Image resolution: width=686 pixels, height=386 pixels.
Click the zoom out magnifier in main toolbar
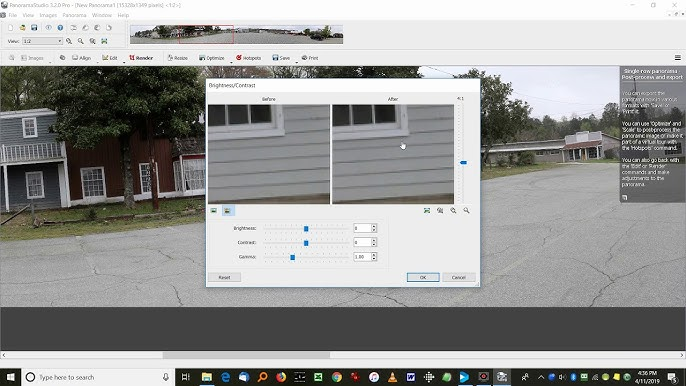click(81, 41)
